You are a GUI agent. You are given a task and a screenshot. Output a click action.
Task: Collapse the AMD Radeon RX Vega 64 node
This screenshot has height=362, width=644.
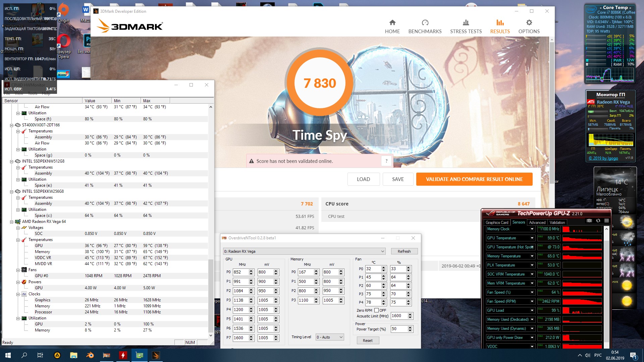[x=12, y=222]
